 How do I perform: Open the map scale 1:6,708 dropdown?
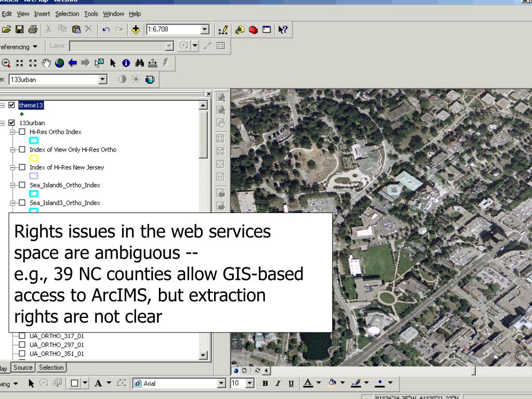click(205, 30)
